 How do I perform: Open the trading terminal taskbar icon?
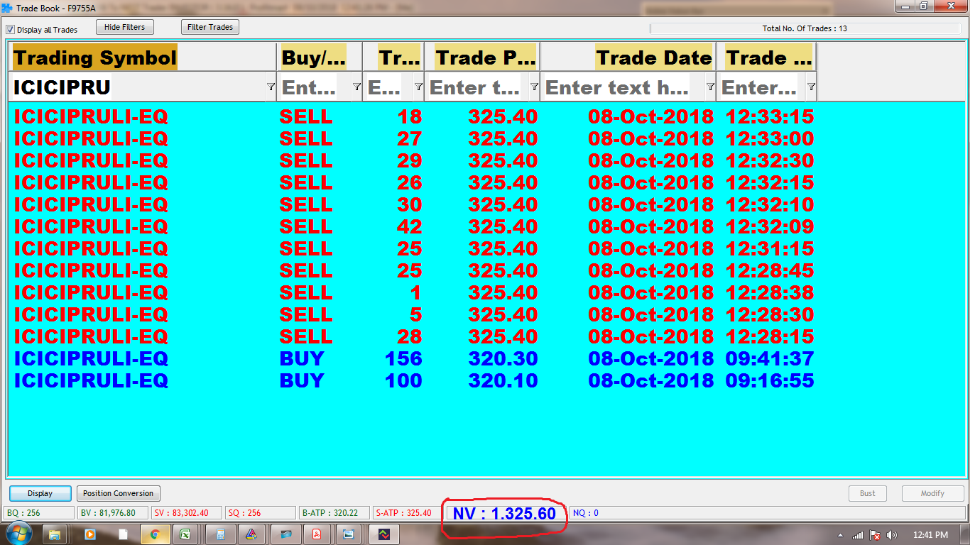pyautogui.click(x=383, y=534)
